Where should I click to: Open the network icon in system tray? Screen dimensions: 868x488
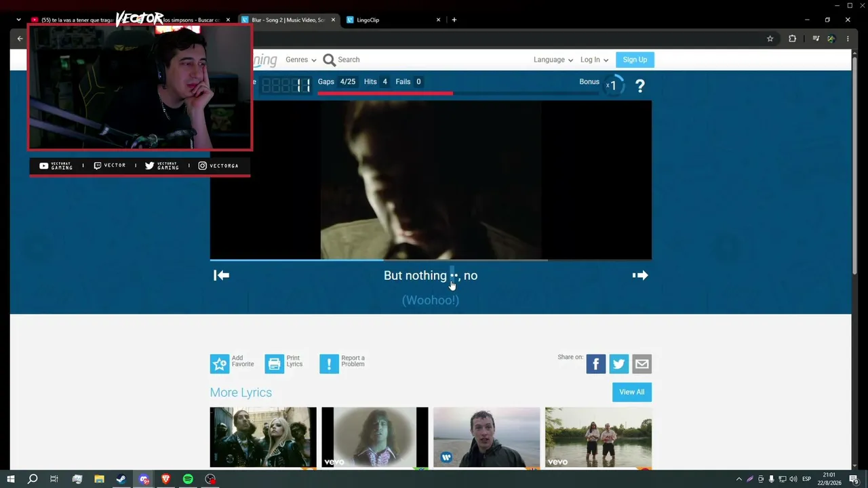782,479
